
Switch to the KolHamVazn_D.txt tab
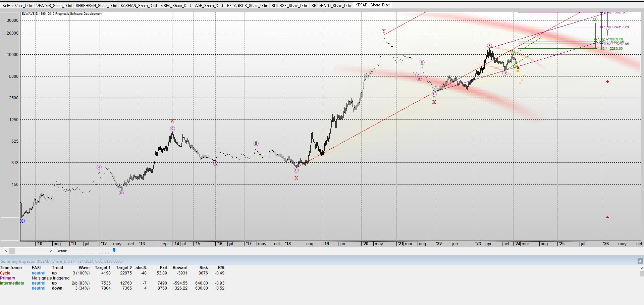pos(17,5)
